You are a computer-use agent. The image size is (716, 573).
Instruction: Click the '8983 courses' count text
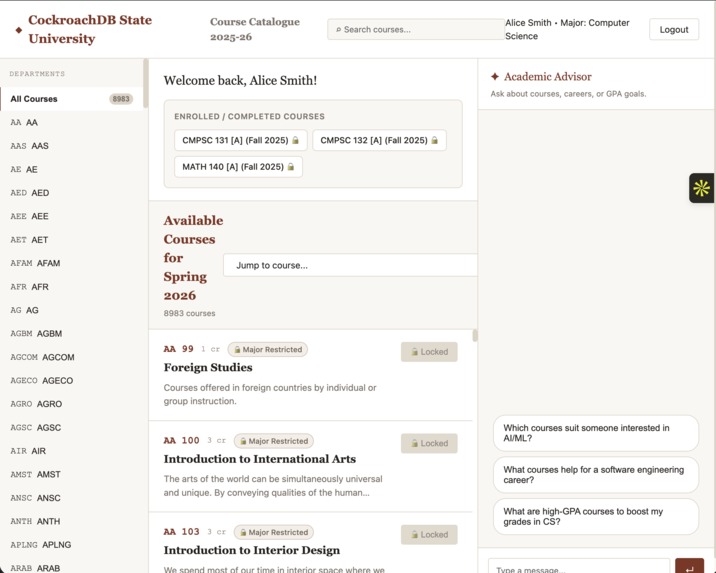[x=190, y=313]
